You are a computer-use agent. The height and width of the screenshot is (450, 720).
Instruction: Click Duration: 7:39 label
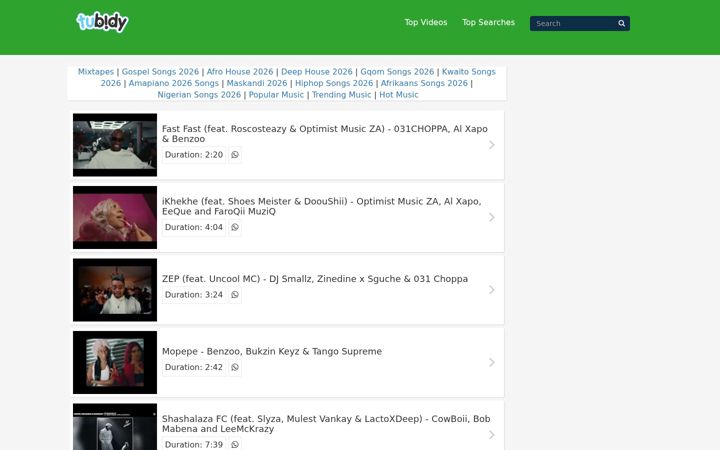pos(194,444)
